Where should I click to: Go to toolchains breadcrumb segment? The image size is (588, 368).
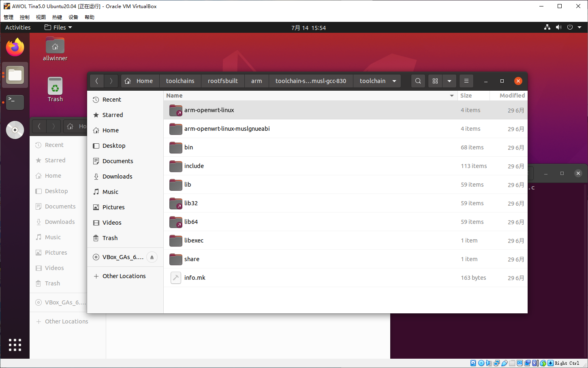(180, 81)
